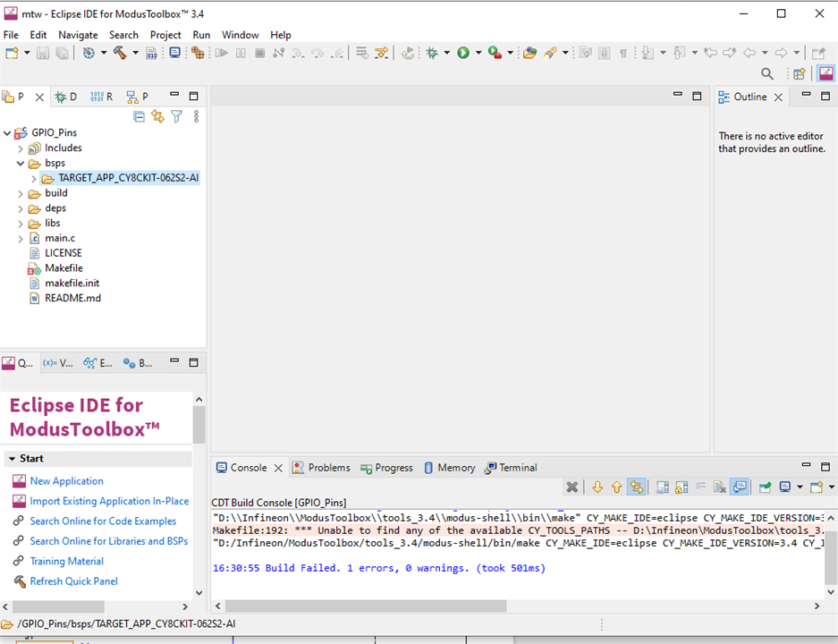Click the filter funnel icon in Project Explorer

pos(176,116)
